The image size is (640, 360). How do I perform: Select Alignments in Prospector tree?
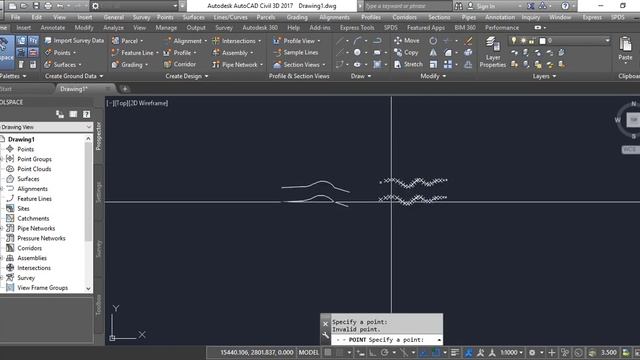[x=32, y=189]
